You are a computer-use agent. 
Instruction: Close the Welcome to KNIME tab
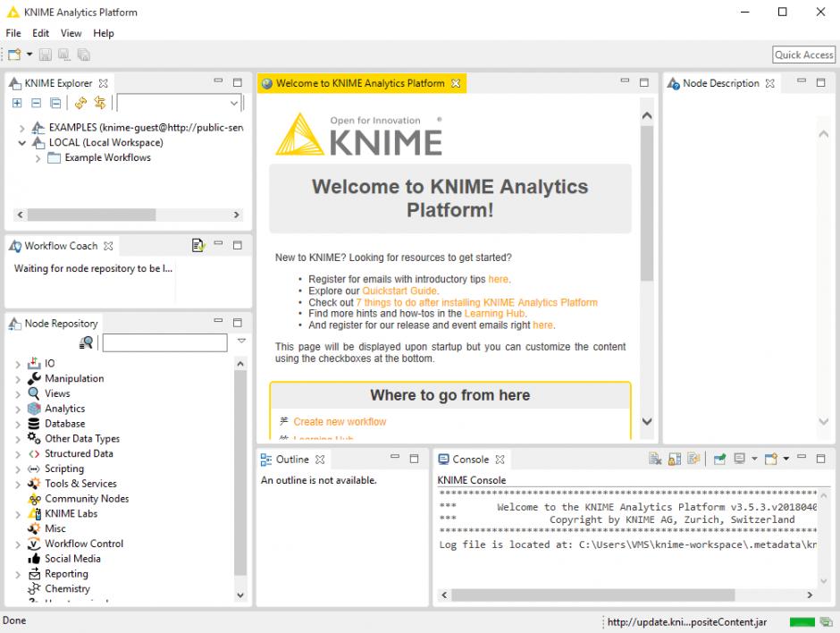point(456,84)
